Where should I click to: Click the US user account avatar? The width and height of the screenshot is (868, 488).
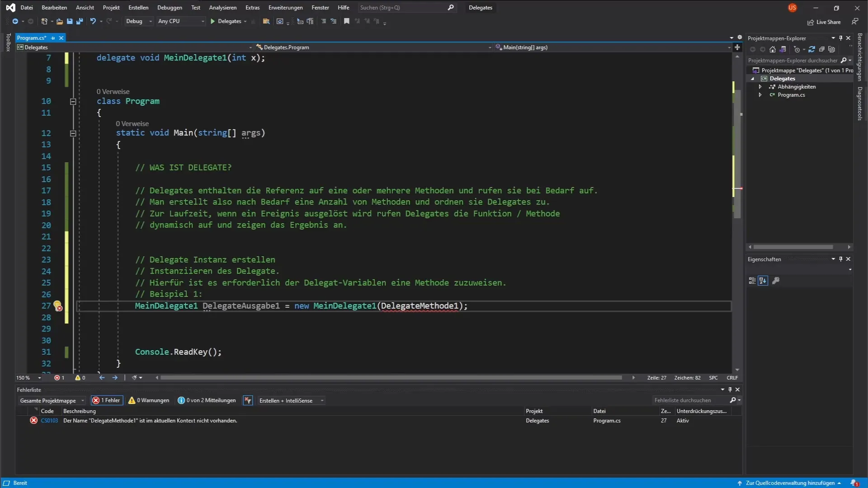point(792,8)
